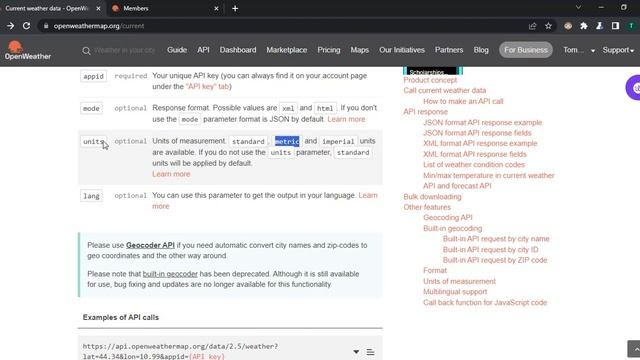Image resolution: width=640 pixels, height=360 pixels.
Task: Jump to XML format API response example
Action: (x=480, y=144)
